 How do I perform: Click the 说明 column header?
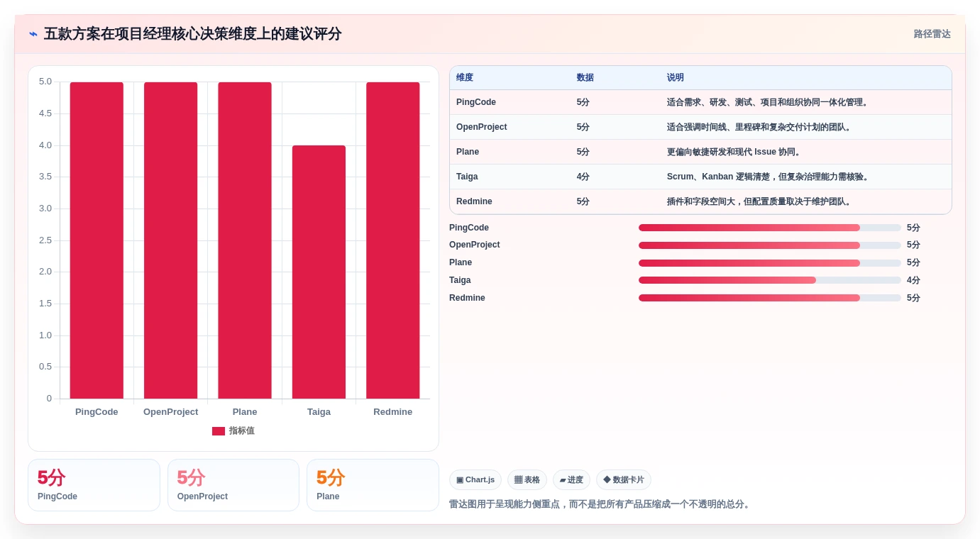click(x=676, y=78)
